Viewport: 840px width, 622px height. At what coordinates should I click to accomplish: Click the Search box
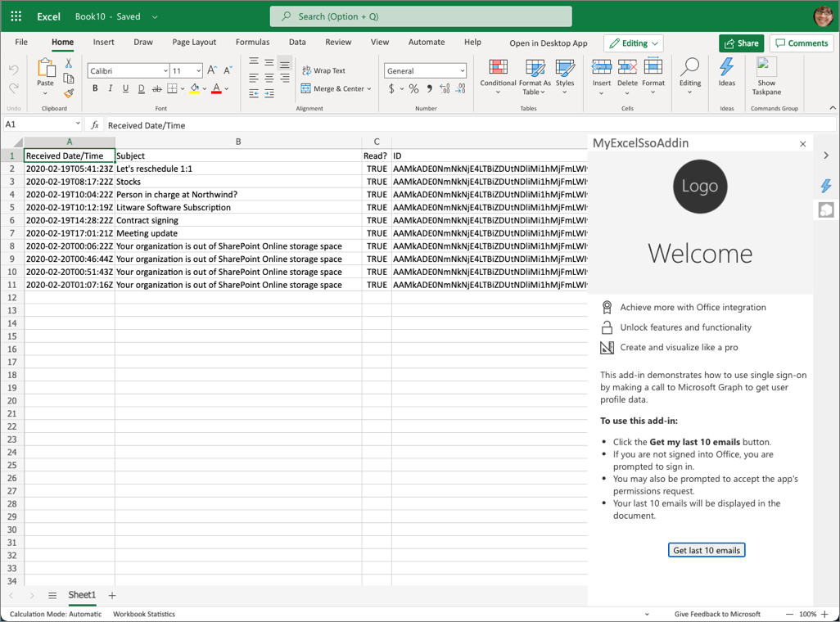tap(421, 16)
